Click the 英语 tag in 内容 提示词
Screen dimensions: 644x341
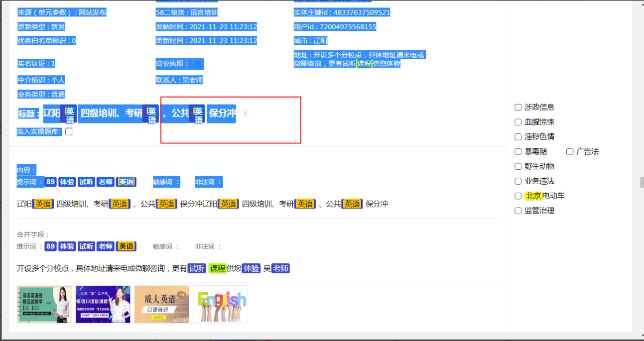(x=127, y=182)
